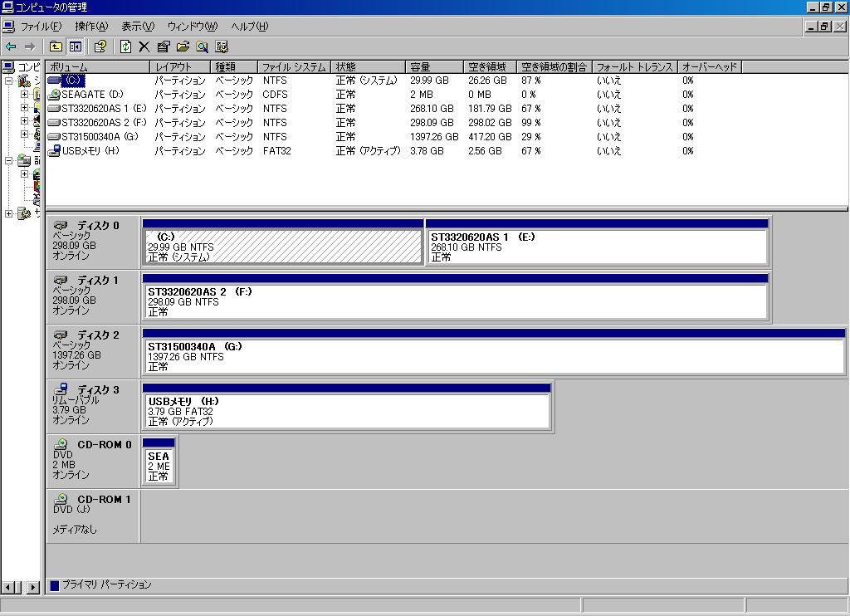Open the ファイル(F) menu
Image resolution: width=850 pixels, height=616 pixels.
(42, 27)
